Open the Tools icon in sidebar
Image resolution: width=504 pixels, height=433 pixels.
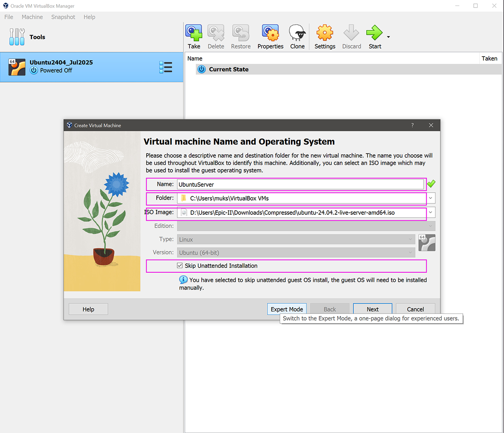click(17, 37)
